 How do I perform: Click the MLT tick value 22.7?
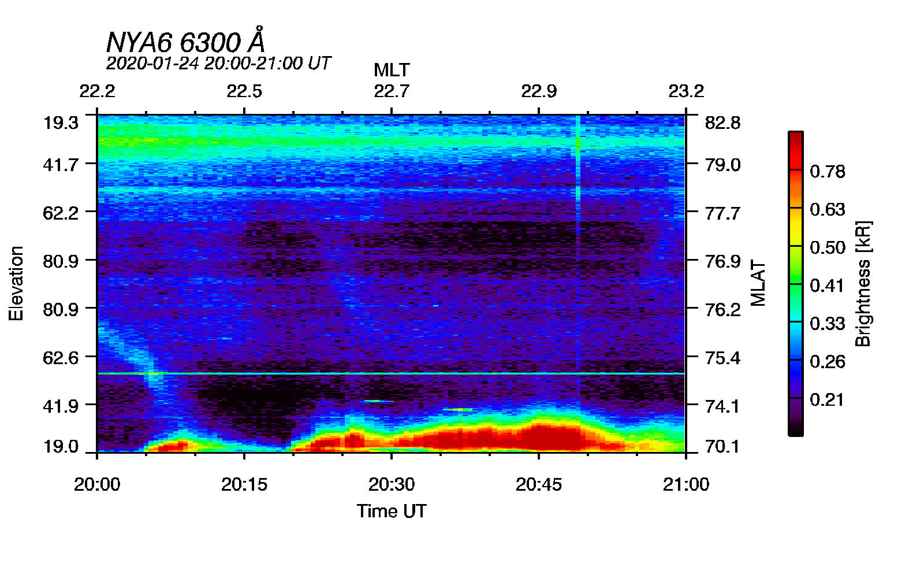[x=392, y=91]
